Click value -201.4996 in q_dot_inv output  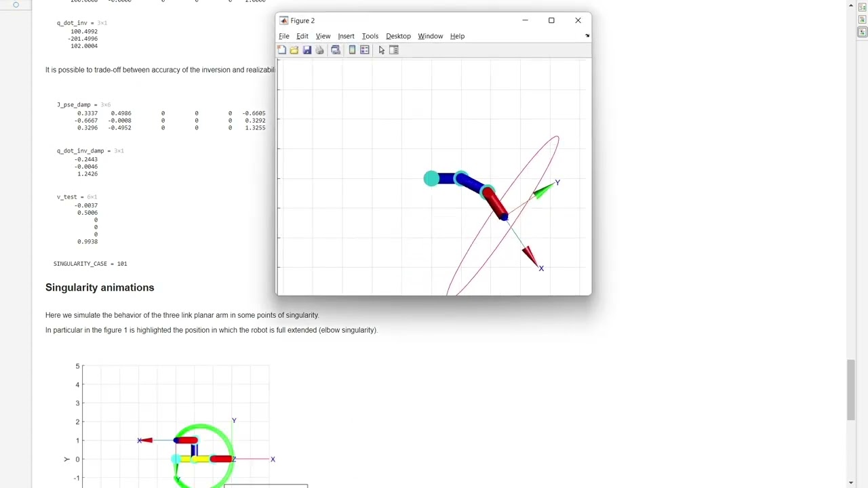(x=83, y=39)
